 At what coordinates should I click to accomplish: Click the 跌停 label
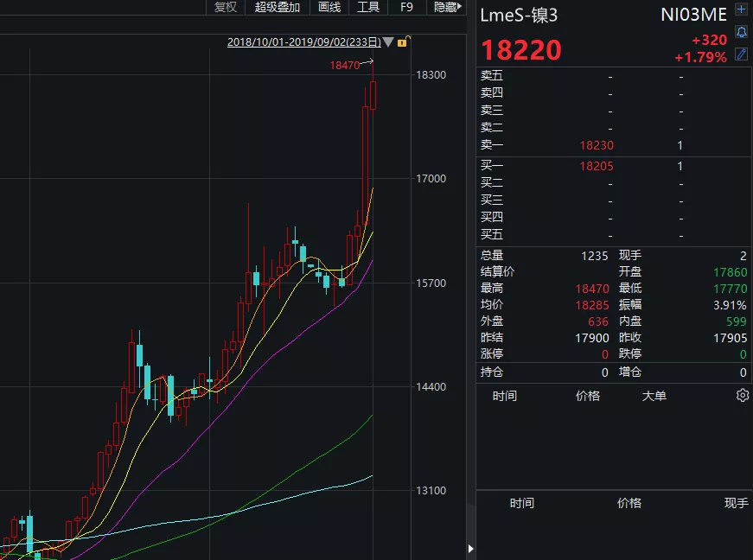pyautogui.click(x=630, y=353)
